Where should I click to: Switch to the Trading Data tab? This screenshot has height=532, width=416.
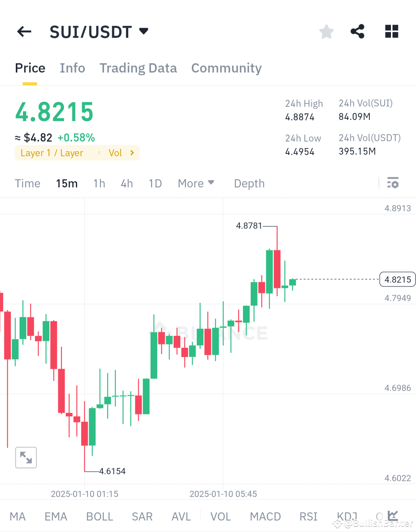(138, 68)
